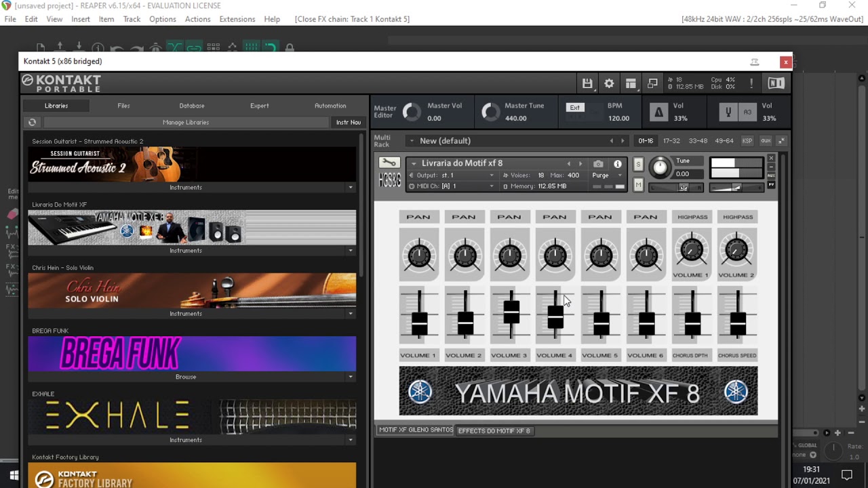Show rack channels 33-48
Viewport: 868px width, 488px height.
tap(698, 141)
